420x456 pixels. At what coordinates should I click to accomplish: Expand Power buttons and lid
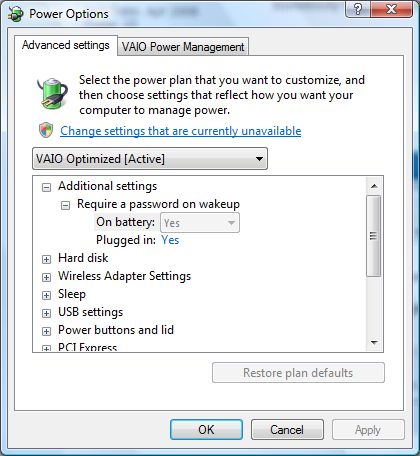click(x=46, y=331)
